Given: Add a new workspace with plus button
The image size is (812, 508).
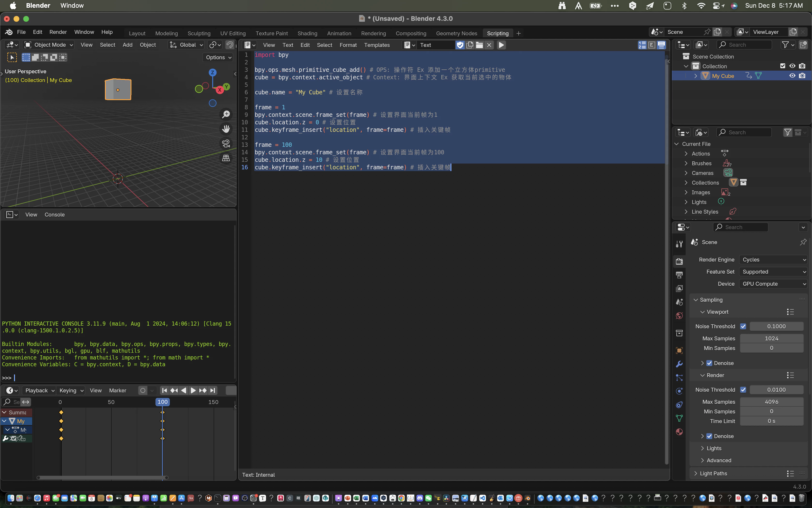Looking at the screenshot, I should click(518, 33).
